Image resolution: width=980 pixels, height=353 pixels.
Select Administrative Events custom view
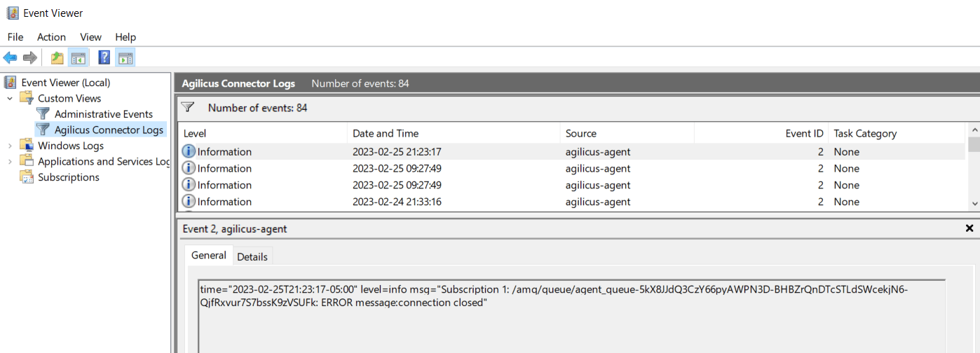pos(103,114)
